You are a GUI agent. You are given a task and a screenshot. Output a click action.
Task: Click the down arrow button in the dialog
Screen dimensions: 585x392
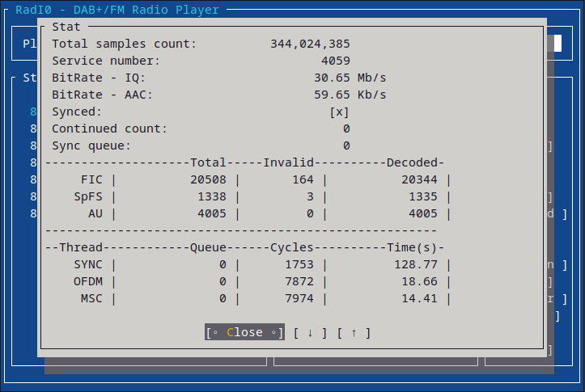(310, 333)
